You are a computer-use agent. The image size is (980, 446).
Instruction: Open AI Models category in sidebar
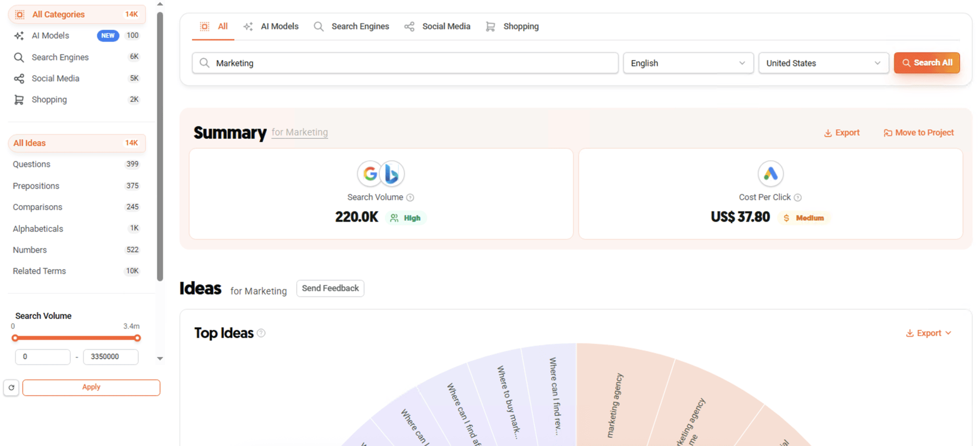click(50, 35)
